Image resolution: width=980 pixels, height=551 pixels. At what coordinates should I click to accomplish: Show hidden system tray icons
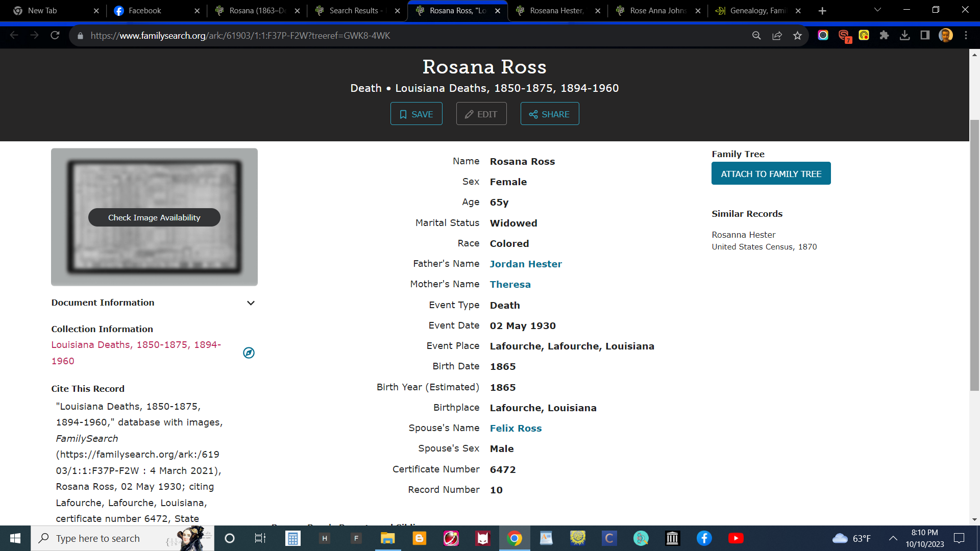tap(893, 538)
